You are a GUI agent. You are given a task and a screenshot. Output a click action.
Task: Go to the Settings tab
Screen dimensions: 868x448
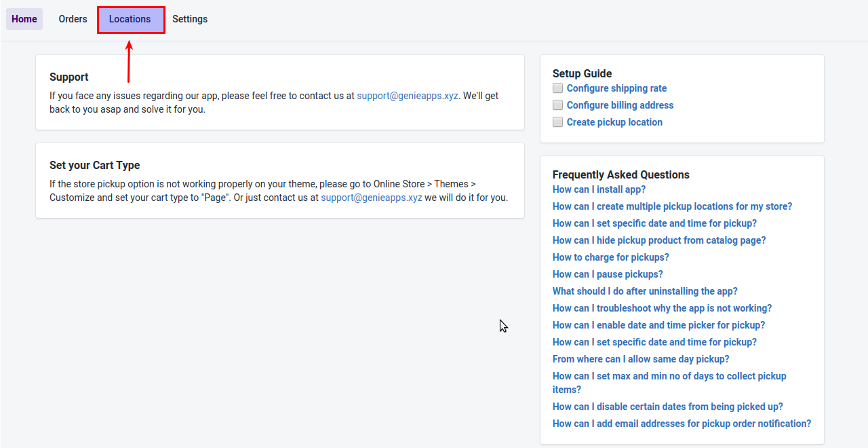click(190, 19)
